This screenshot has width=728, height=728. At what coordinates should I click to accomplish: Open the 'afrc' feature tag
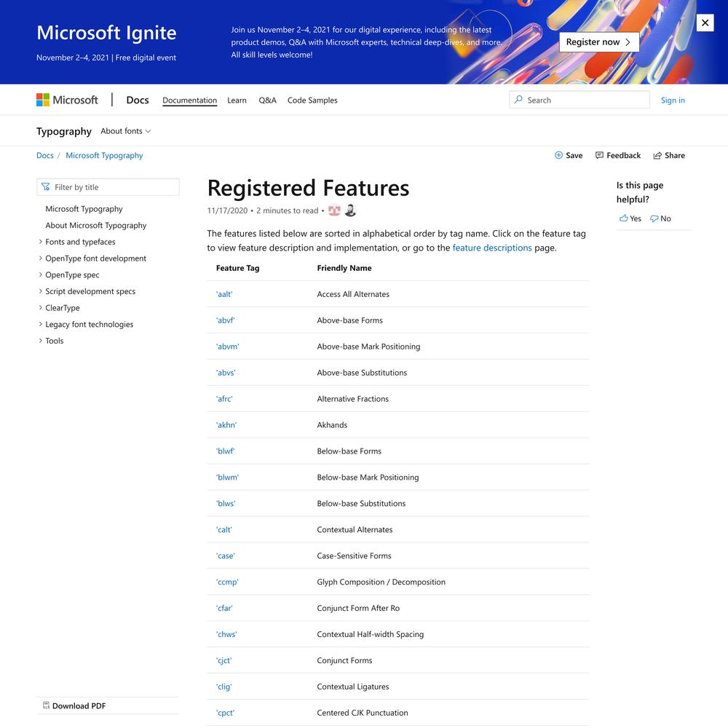point(224,399)
